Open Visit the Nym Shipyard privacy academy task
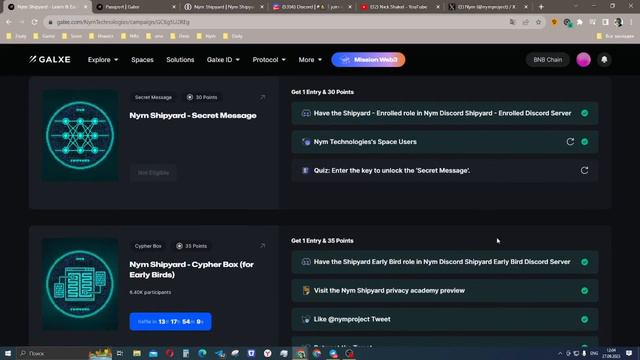 click(445, 291)
